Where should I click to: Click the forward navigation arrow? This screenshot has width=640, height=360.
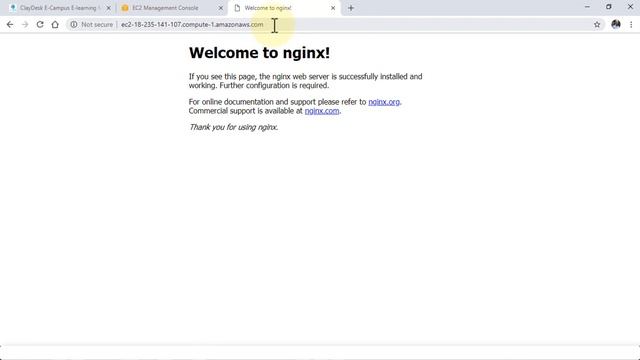25,24
